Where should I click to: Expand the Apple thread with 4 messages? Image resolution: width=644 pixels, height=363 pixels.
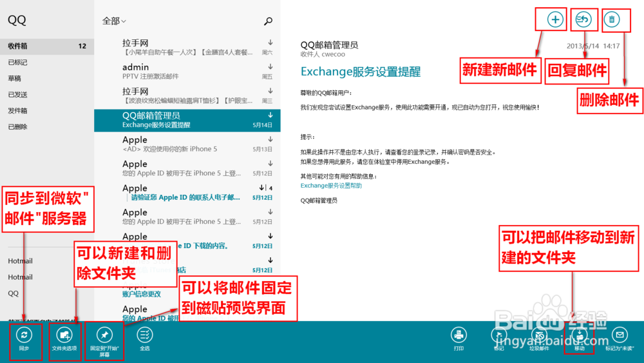(266, 188)
